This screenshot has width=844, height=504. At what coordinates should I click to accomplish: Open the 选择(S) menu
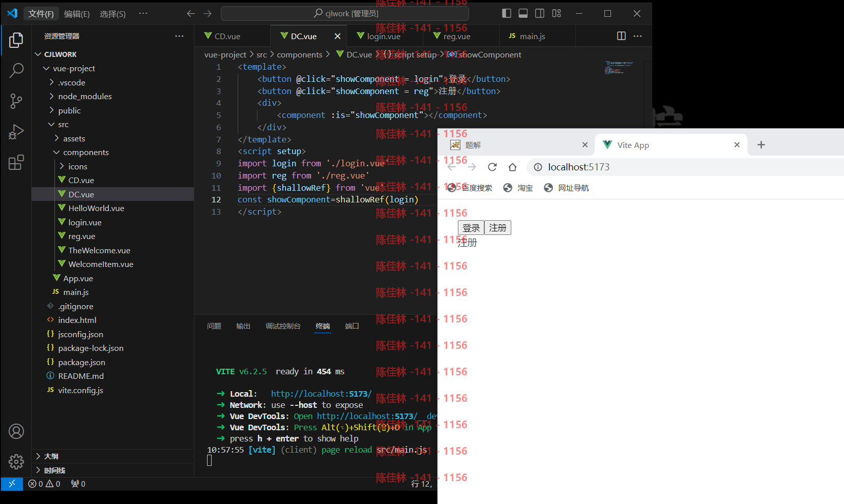pyautogui.click(x=112, y=14)
